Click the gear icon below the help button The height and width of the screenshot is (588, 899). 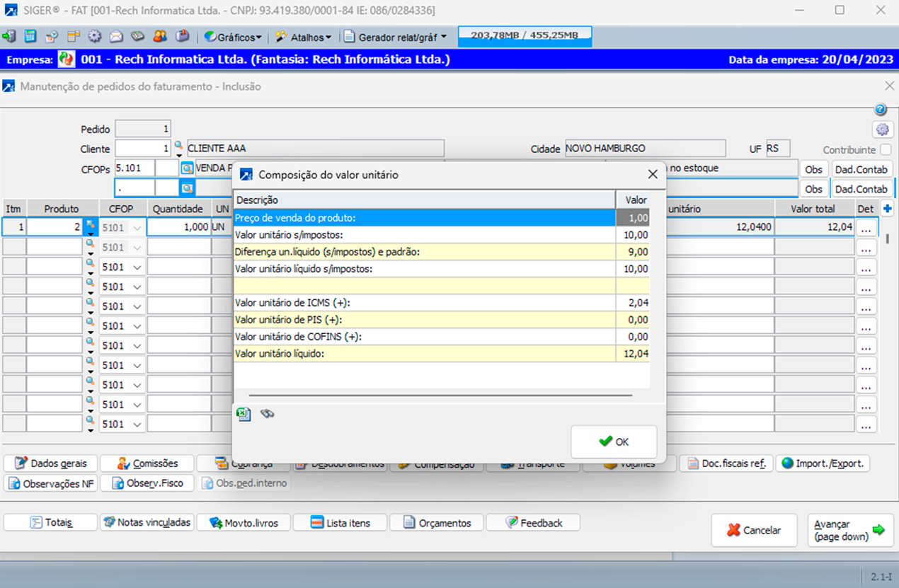[x=882, y=129]
